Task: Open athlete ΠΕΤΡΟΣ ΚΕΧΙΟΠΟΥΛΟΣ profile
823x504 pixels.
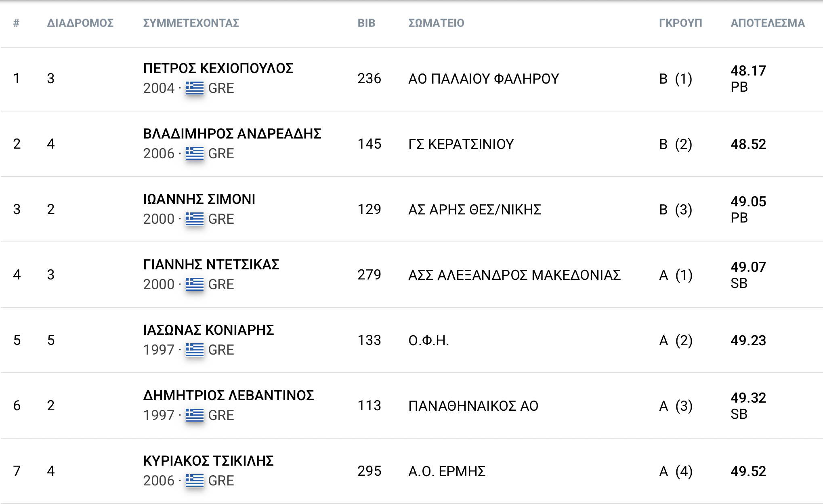Action: tap(218, 68)
